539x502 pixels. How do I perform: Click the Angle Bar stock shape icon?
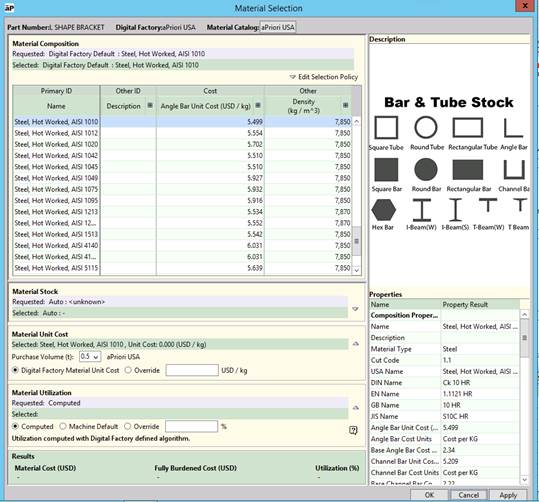pyautogui.click(x=513, y=128)
